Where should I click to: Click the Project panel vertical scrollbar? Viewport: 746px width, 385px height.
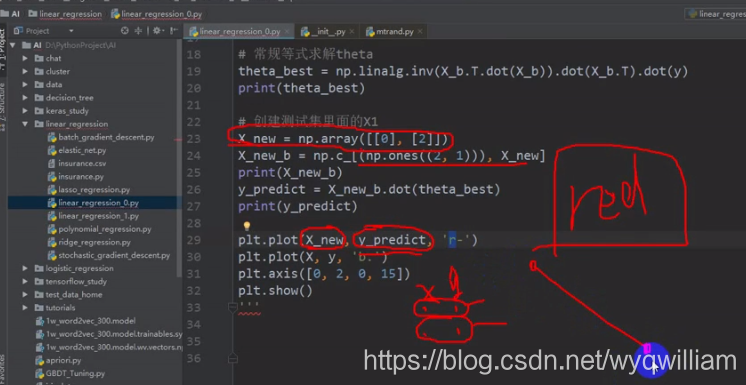(179, 157)
